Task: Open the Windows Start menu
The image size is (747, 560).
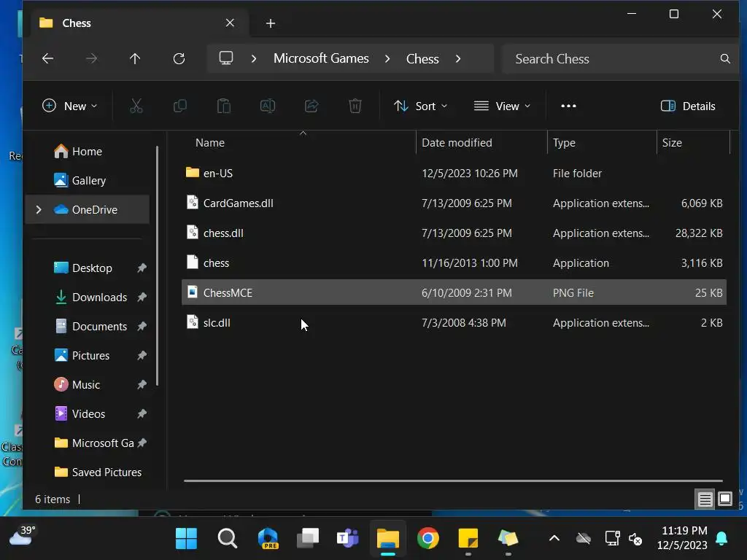Action: [x=186, y=539]
